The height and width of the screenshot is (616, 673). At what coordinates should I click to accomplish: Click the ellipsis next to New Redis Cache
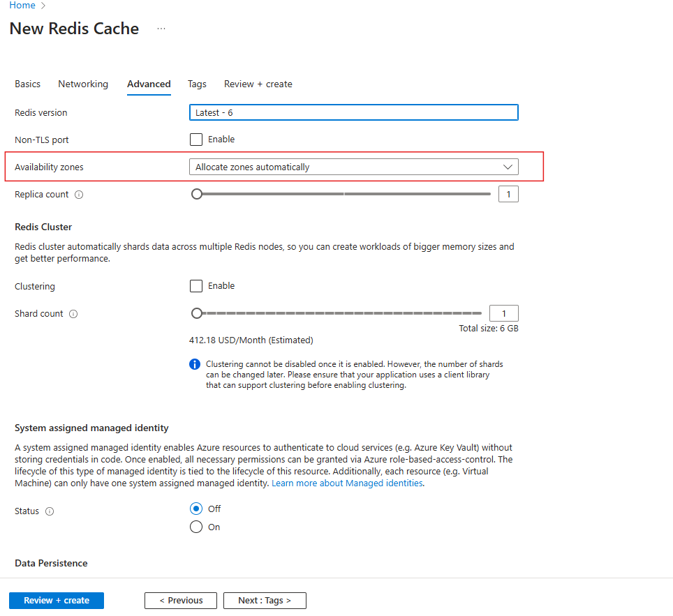click(161, 29)
